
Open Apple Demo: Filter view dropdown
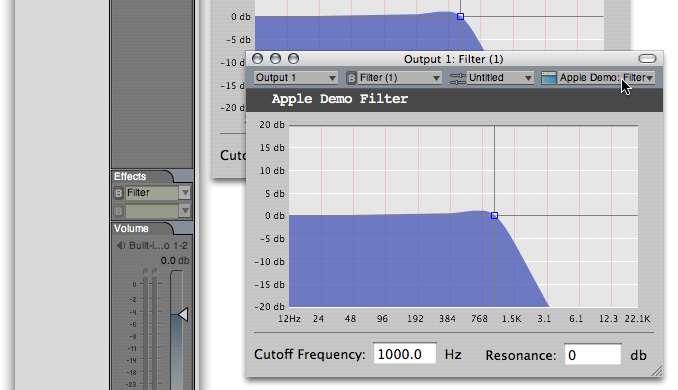[x=606, y=78]
